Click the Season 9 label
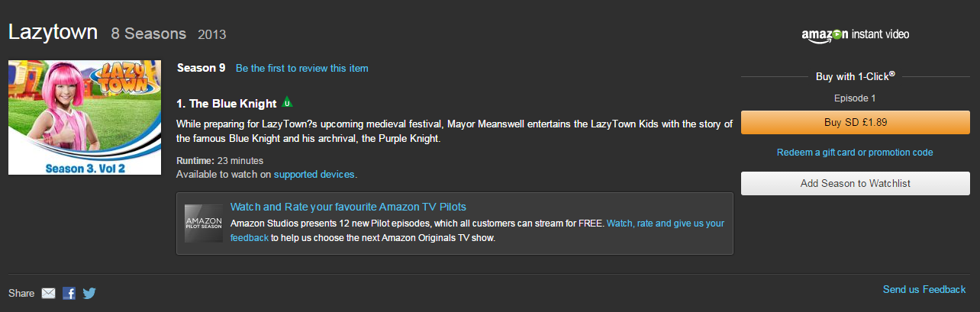 201,68
